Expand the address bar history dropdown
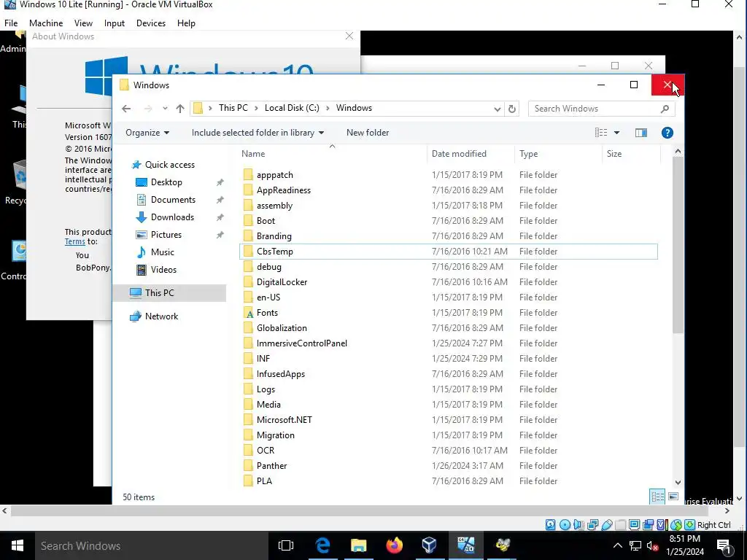Screen dimensions: 747x560 497,109
